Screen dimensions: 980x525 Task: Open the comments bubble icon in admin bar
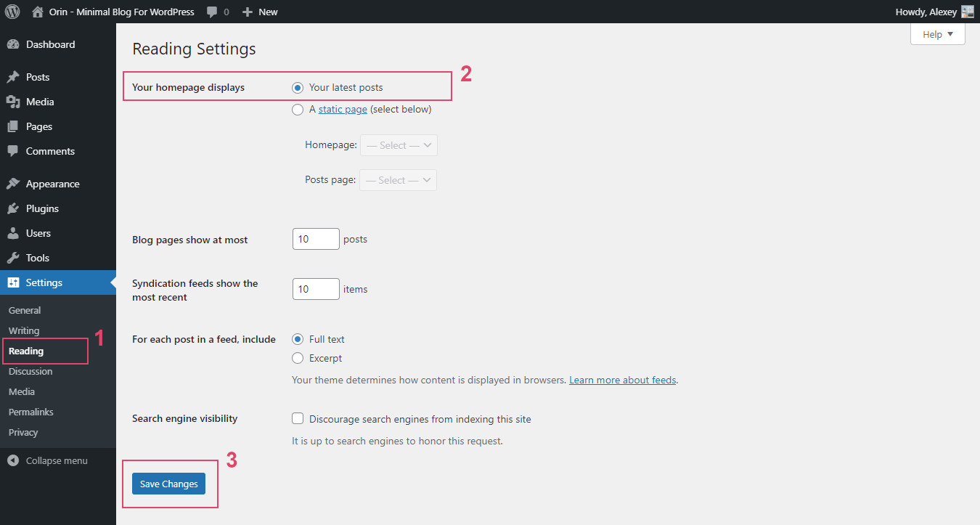pyautogui.click(x=212, y=12)
